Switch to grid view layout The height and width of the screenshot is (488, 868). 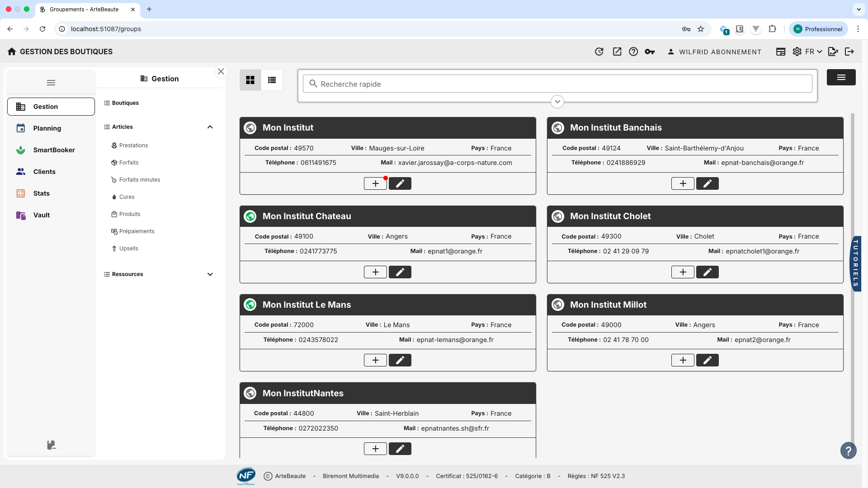pyautogui.click(x=250, y=80)
